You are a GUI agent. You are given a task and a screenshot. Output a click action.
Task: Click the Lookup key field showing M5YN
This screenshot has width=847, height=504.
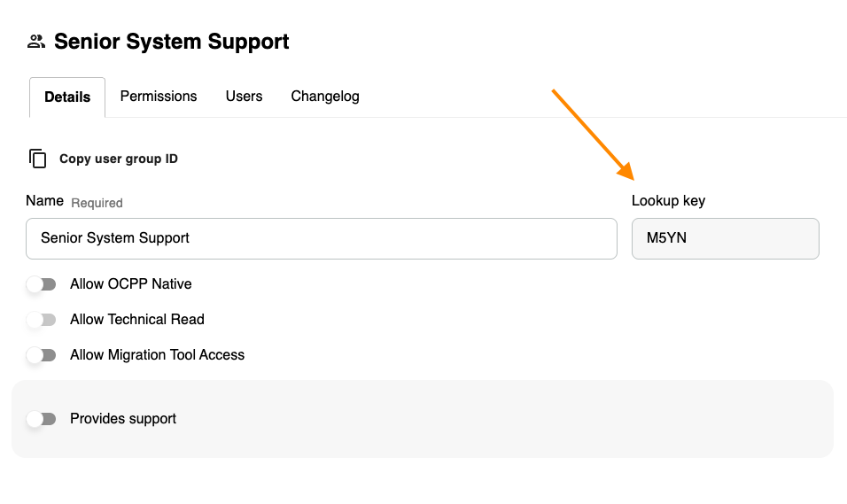pyautogui.click(x=725, y=238)
